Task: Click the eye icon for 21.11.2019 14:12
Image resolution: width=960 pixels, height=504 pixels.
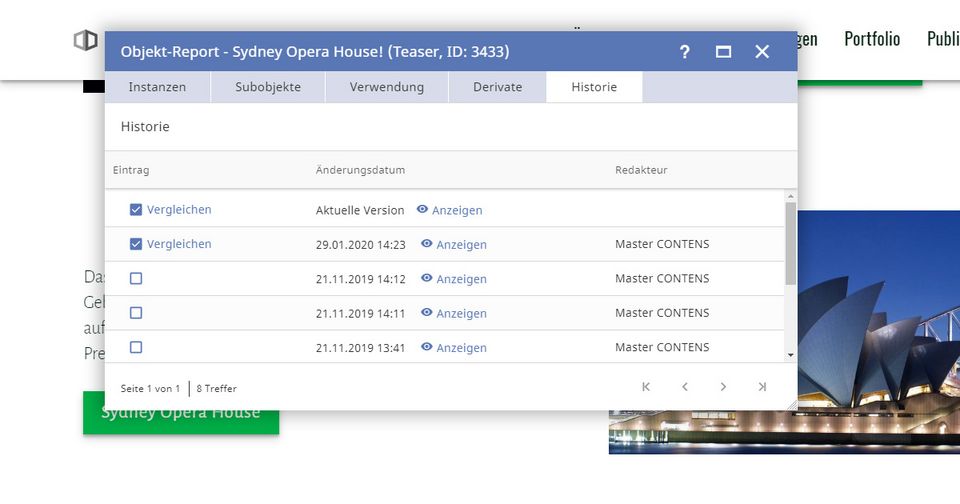Action: (x=427, y=279)
